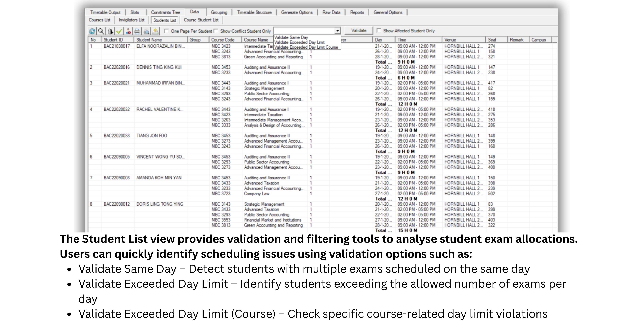644x322 pixels.
Task: Open Print Preview from the toolbar
Action: pyautogui.click(x=146, y=31)
